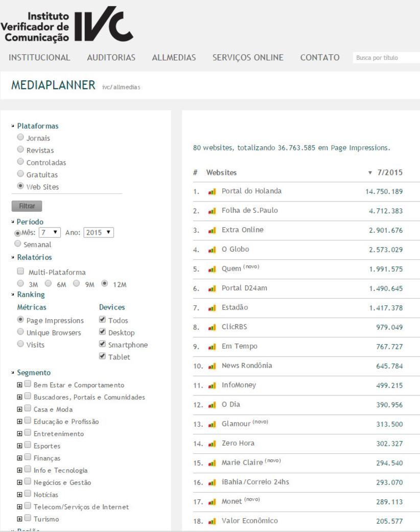This screenshot has width=420, height=532.
Task: Expand the Esportes segment
Action: [x=20, y=446]
